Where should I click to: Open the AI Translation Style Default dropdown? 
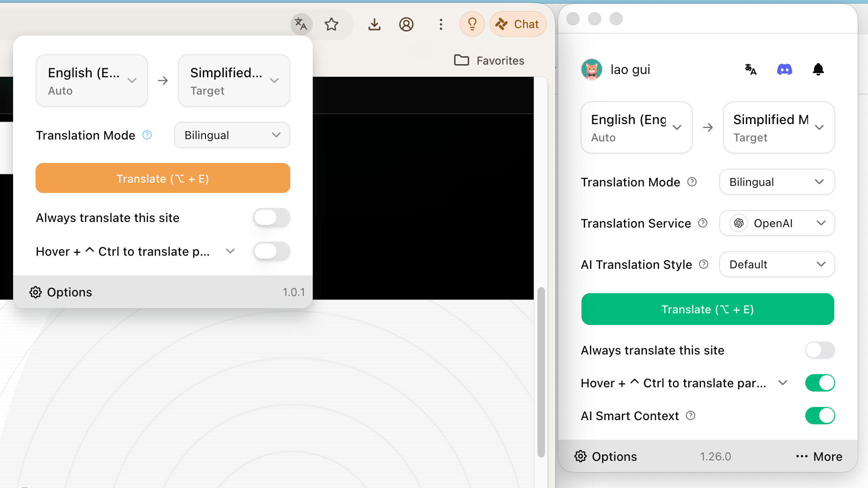(777, 265)
